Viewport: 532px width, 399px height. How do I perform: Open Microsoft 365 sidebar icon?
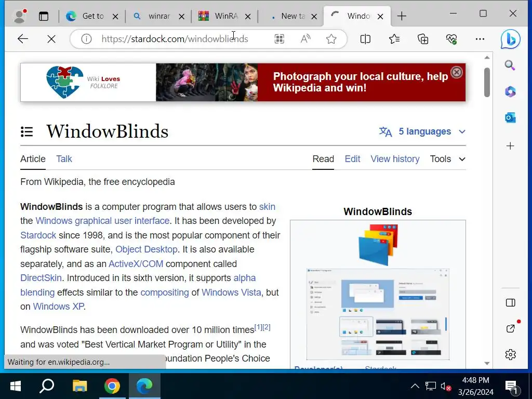pyautogui.click(x=510, y=91)
